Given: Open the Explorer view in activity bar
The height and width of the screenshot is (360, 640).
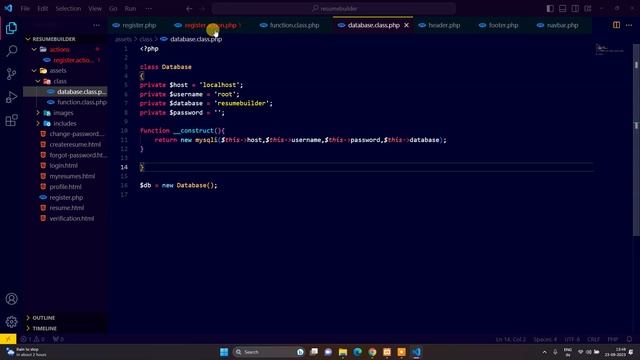Looking at the screenshot, I should [x=11, y=28].
